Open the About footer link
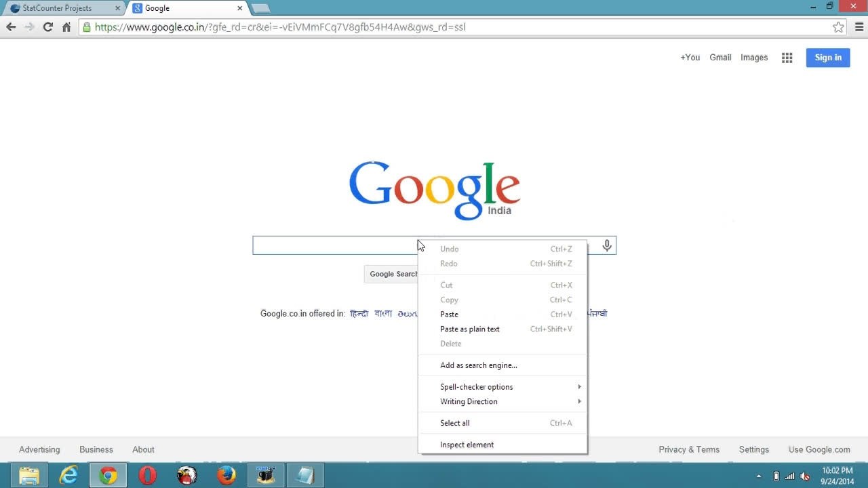868x488 pixels. [143, 449]
